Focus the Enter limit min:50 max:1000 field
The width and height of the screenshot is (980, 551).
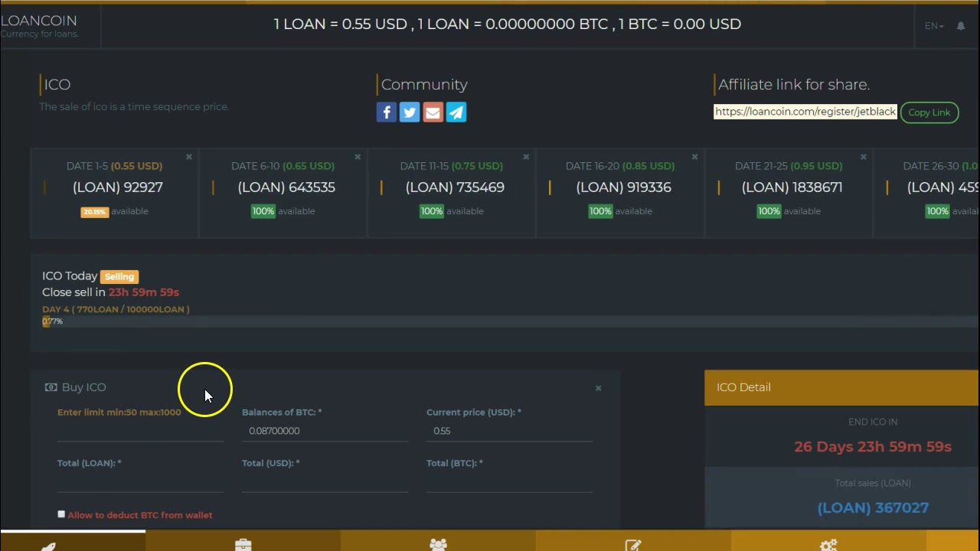click(140, 431)
